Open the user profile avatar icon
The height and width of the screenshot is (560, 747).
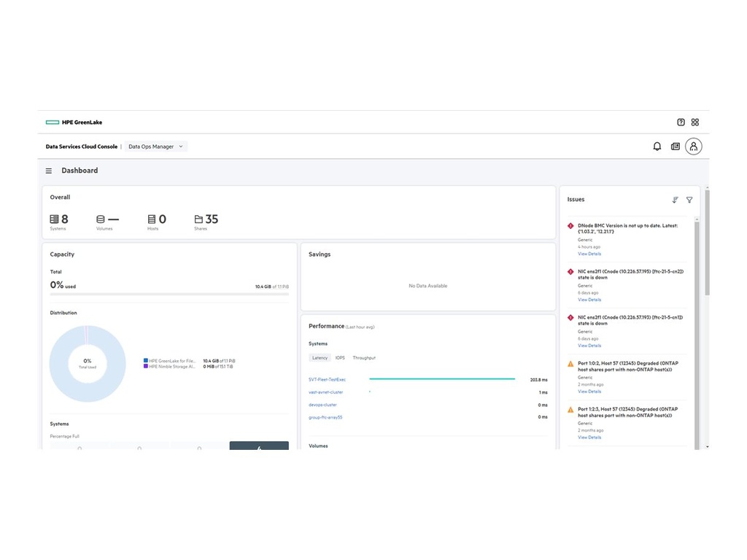693,146
